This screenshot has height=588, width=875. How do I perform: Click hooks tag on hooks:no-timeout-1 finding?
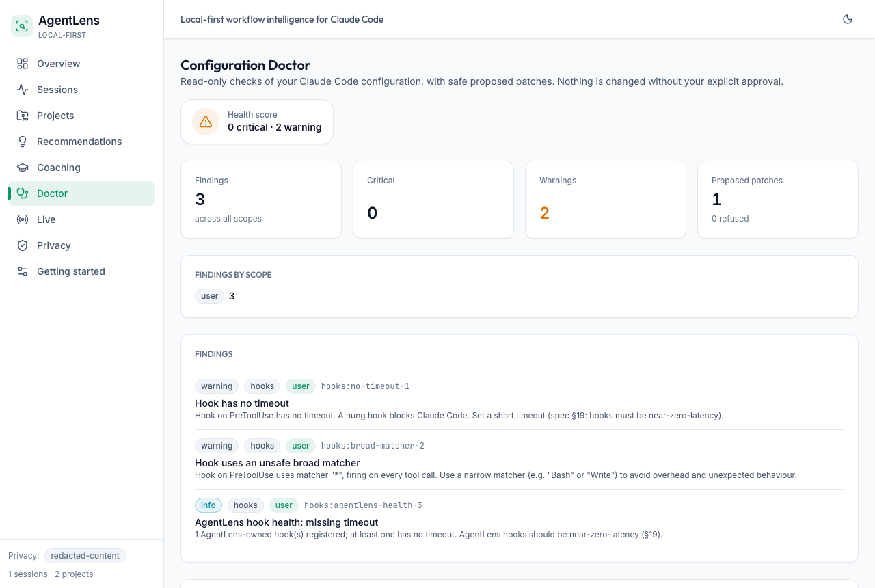coord(262,386)
